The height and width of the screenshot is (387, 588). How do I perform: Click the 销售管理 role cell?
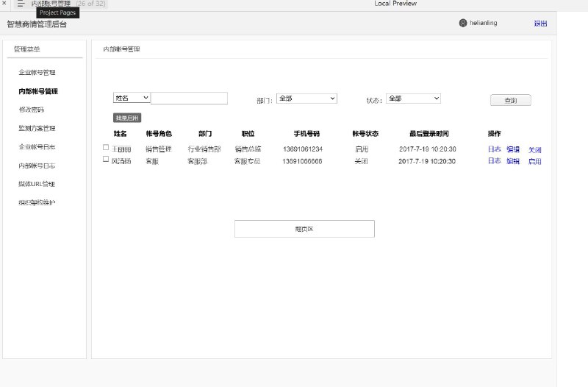click(159, 149)
